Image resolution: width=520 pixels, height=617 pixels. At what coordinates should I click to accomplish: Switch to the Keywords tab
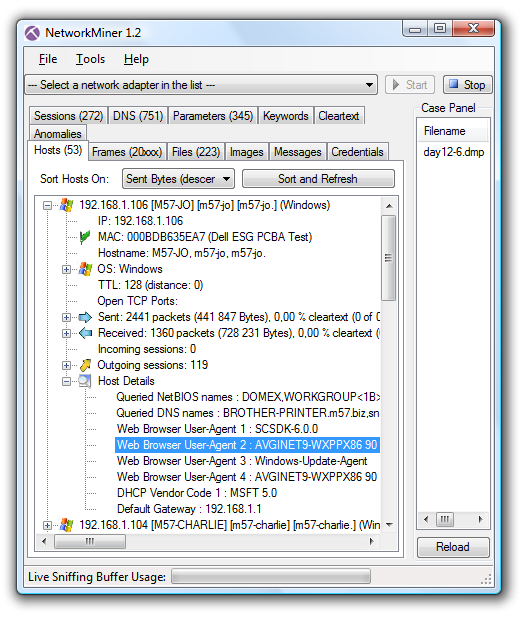point(286,116)
